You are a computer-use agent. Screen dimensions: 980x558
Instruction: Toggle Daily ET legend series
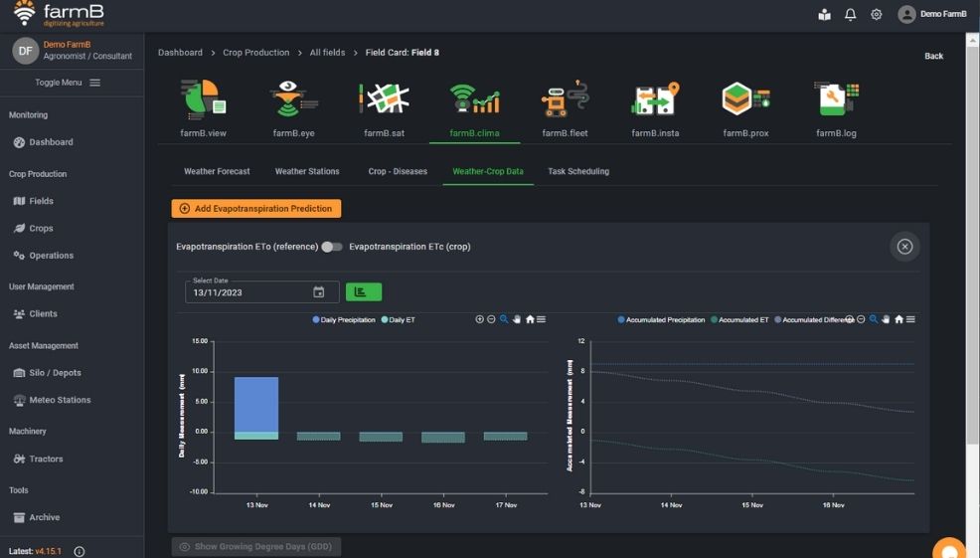point(399,319)
